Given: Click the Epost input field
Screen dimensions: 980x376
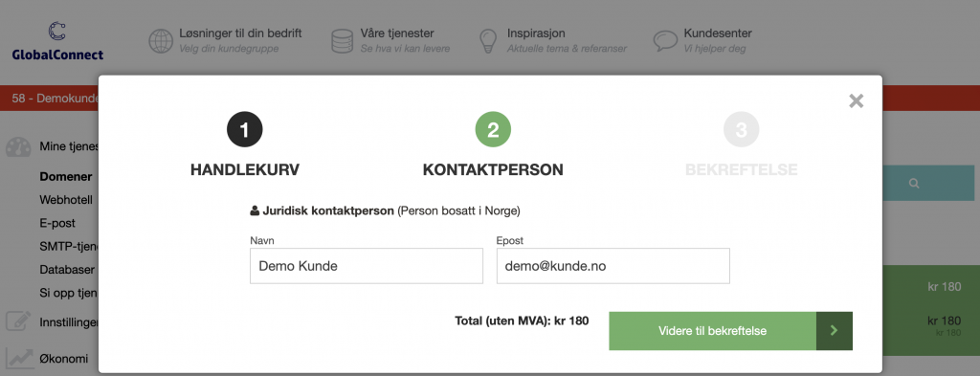Looking at the screenshot, I should tap(613, 266).
